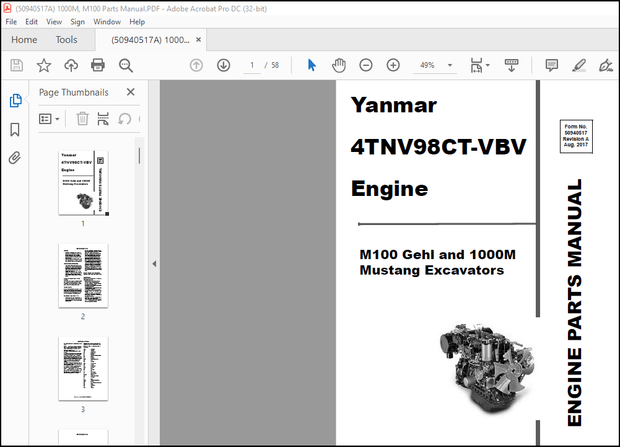Viewport: 620px width, 447px height.
Task: Collapse the navigation pane arrow
Action: coord(154,263)
